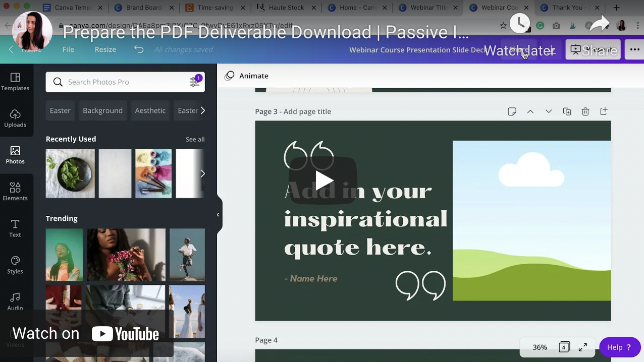Open the Resize menu

point(105,49)
